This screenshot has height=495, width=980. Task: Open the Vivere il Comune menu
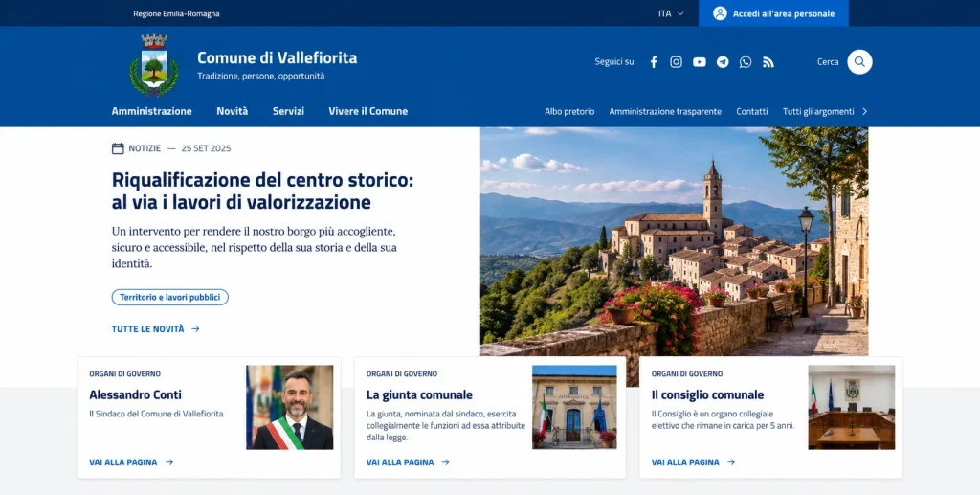(368, 111)
